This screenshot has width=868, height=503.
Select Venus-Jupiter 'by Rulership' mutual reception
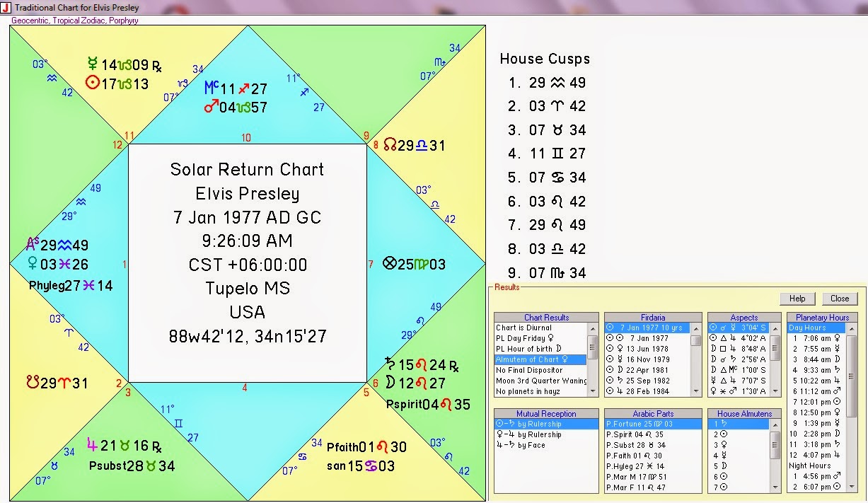(x=546, y=434)
